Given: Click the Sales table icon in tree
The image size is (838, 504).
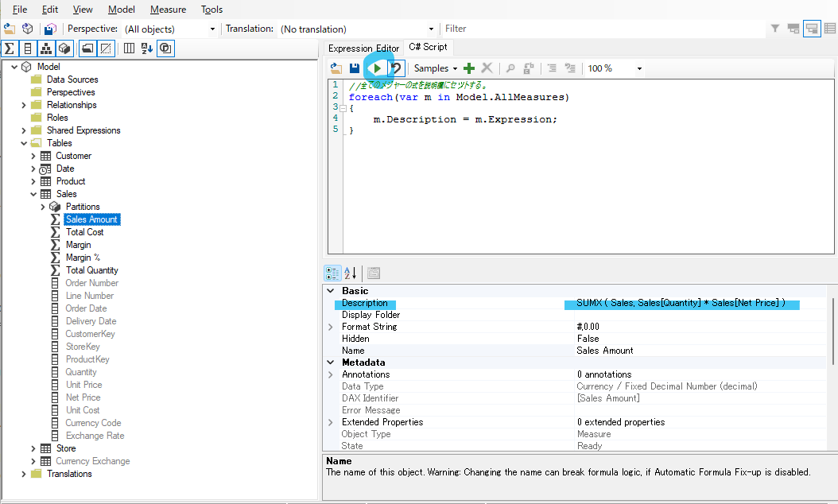Looking at the screenshot, I should (x=46, y=194).
